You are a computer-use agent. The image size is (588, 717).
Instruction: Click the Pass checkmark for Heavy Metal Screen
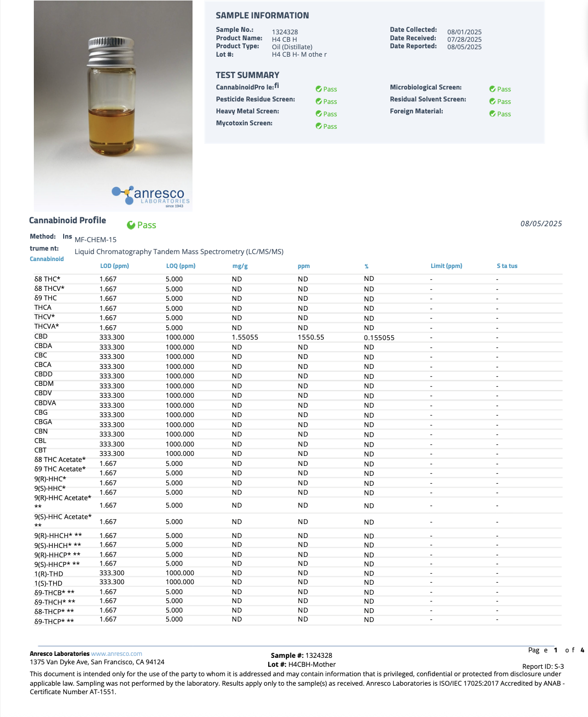[x=318, y=114]
